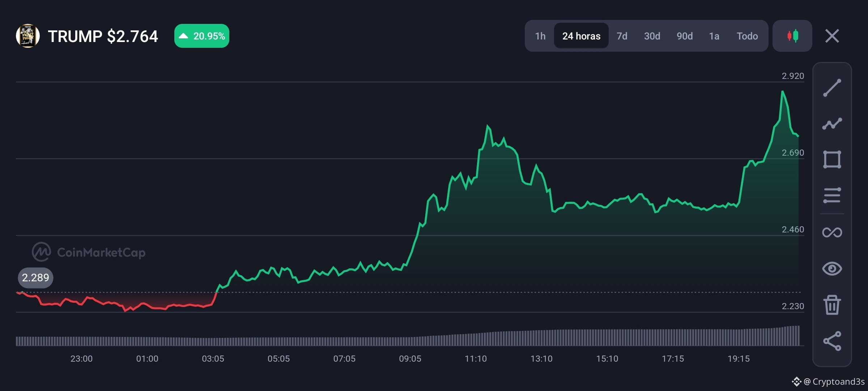
Task: Click the 2.230 price axis label
Action: pyautogui.click(x=793, y=306)
